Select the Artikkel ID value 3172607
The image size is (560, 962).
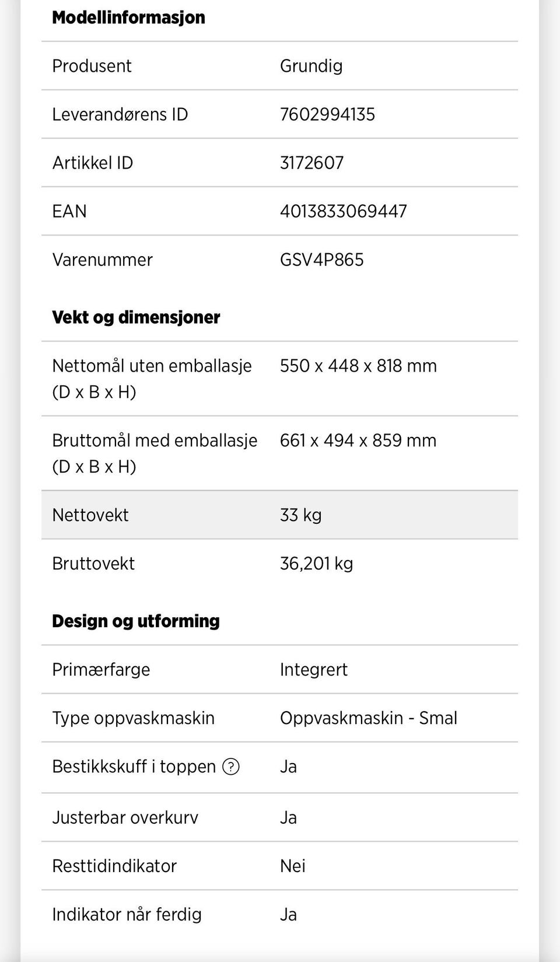coord(311,163)
